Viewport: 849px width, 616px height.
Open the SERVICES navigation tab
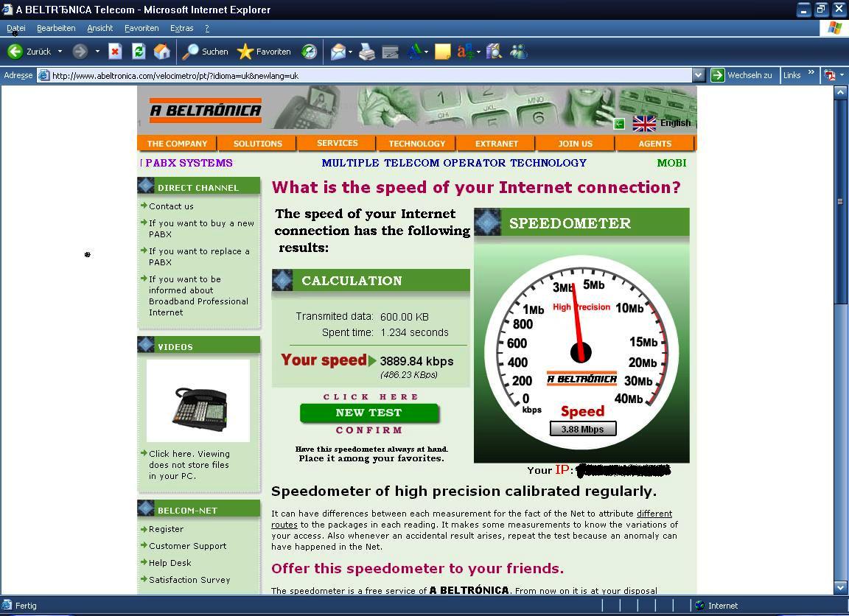point(337,143)
